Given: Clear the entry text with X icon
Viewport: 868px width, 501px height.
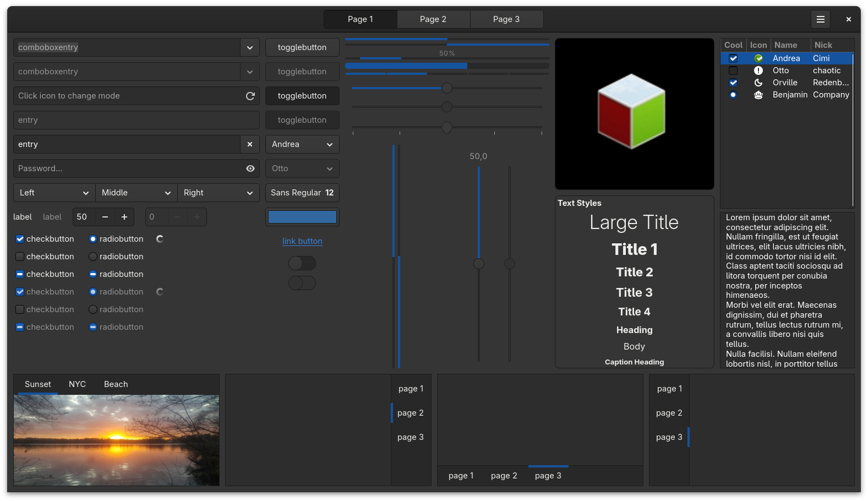Looking at the screenshot, I should (250, 144).
